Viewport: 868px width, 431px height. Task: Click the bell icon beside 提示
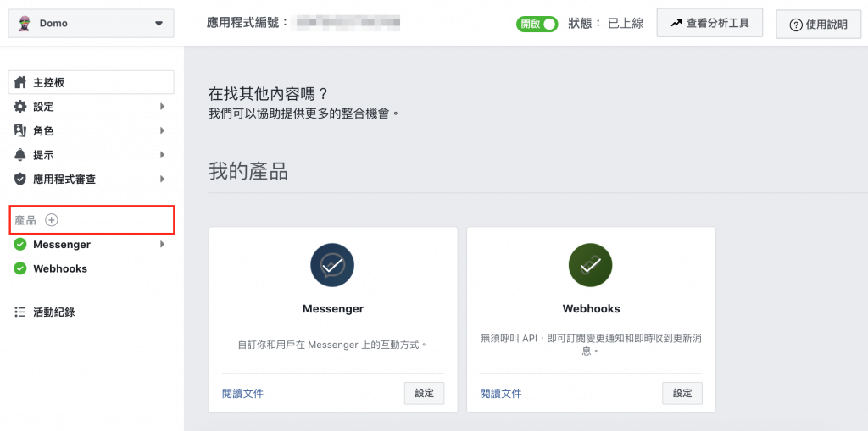20,155
